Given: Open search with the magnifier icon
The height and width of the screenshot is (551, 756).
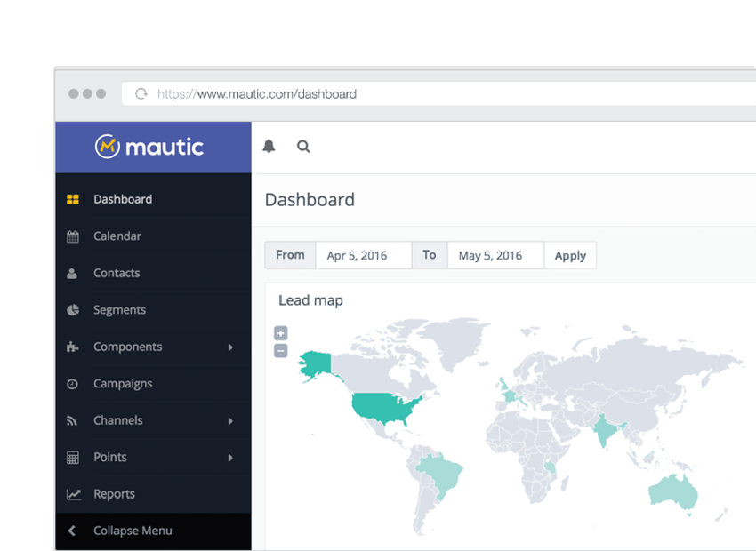Looking at the screenshot, I should tap(303, 147).
